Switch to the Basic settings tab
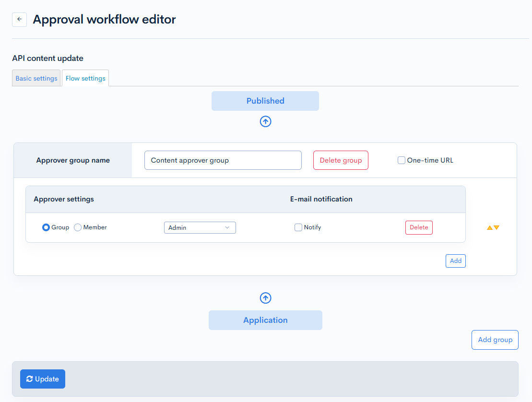The height and width of the screenshot is (402, 532). pyautogui.click(x=36, y=79)
